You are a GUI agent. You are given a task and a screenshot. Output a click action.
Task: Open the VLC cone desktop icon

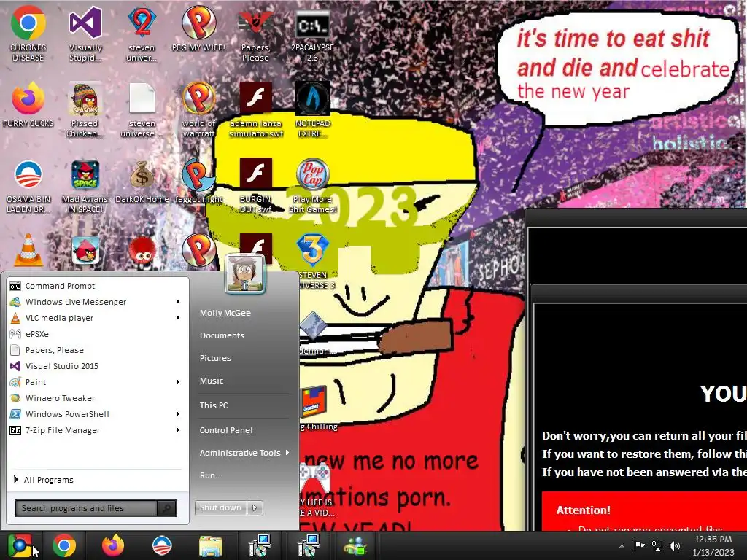28,250
